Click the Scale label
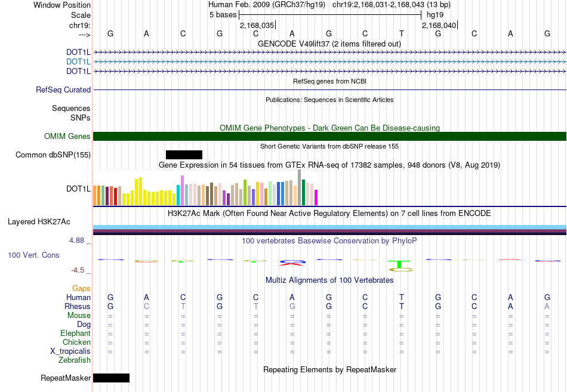Image resolution: width=567 pixels, height=392 pixels. click(81, 15)
